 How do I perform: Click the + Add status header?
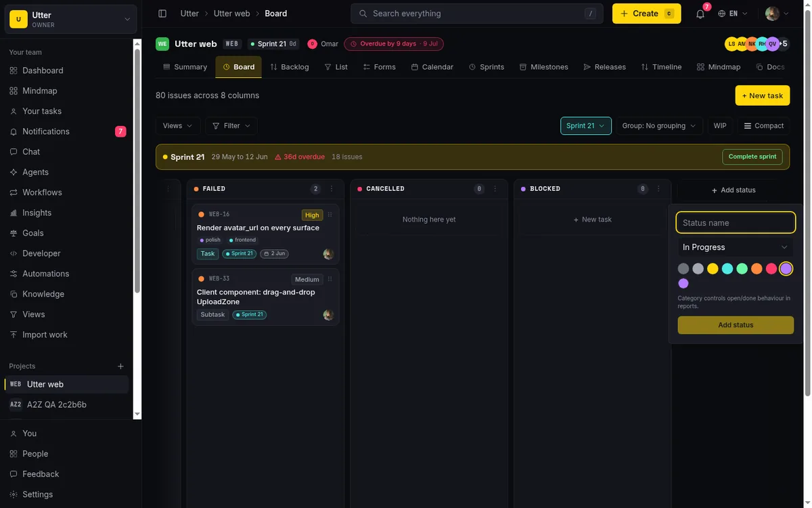point(734,190)
